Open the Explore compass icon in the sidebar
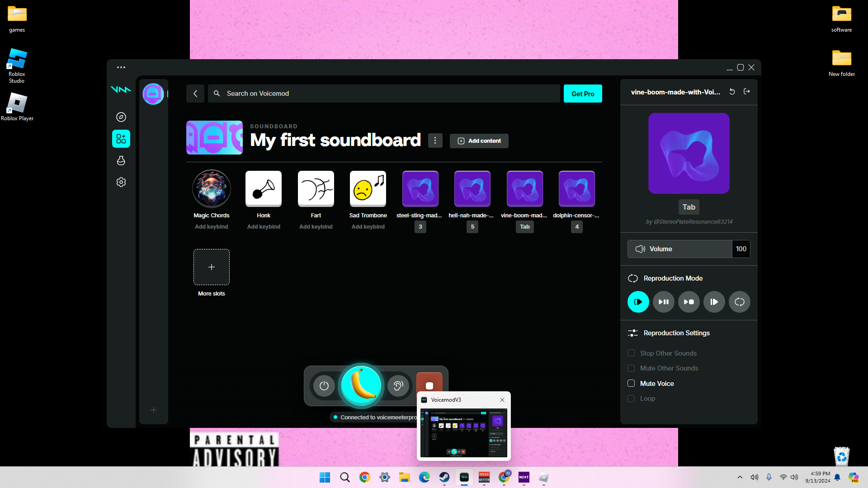The height and width of the screenshot is (488, 868). coord(121,117)
